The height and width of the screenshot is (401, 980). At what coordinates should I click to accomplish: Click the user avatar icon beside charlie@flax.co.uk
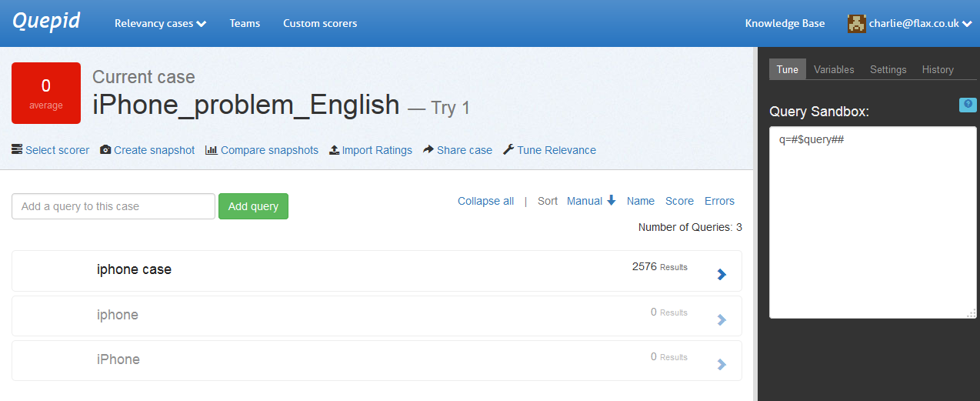point(856,24)
